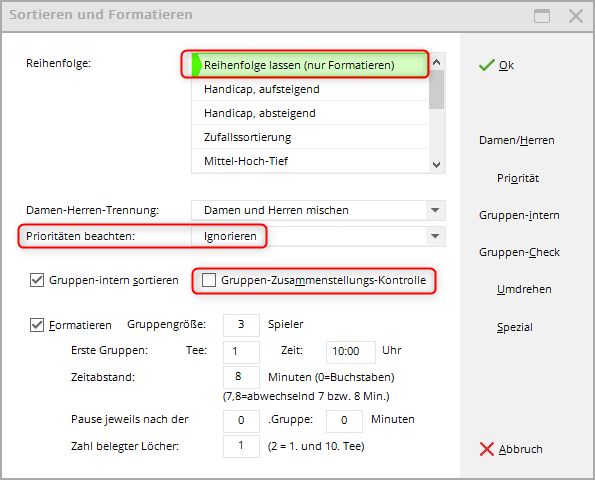This screenshot has height=480, width=595.
Task: Click the Reihenfolge list scrollbar thumb
Action: pos(436,90)
